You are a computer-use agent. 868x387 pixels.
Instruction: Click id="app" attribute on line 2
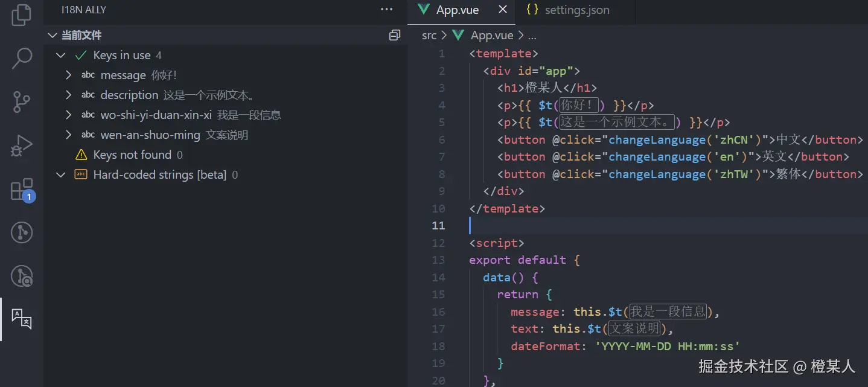pos(546,71)
